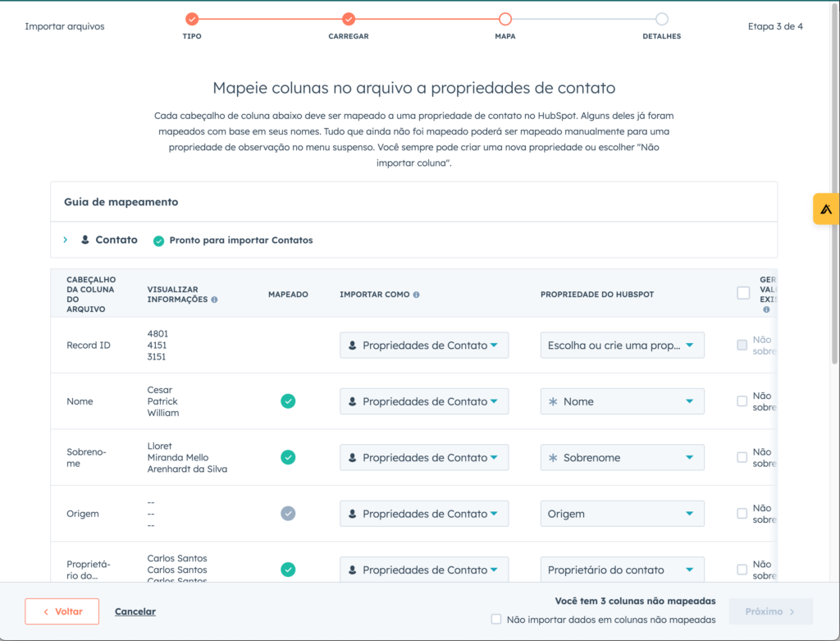Click the 'Etapa 3 de 4' label
Viewport: 840px width, 641px height.
(775, 26)
